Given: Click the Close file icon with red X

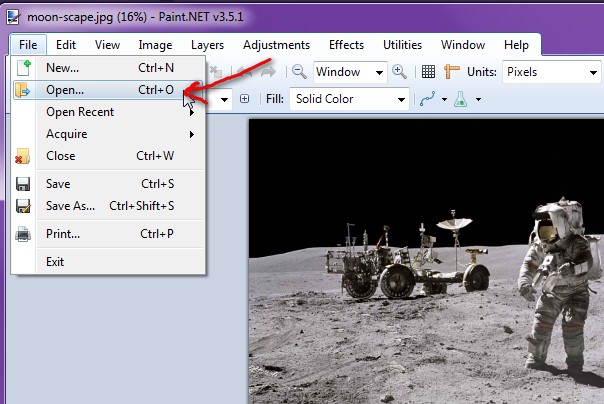Looking at the screenshot, I should [x=22, y=156].
